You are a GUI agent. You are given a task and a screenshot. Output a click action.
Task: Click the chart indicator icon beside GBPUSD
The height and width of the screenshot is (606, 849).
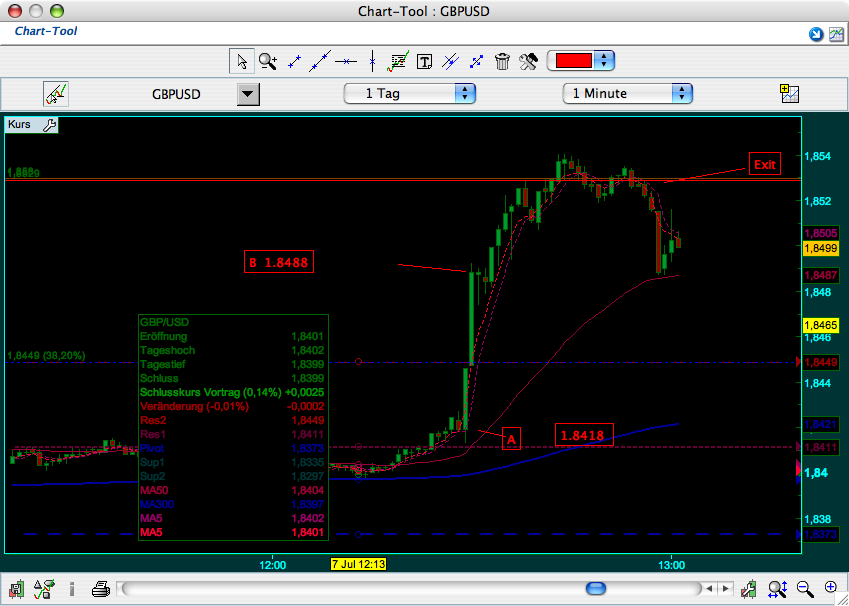(x=56, y=94)
